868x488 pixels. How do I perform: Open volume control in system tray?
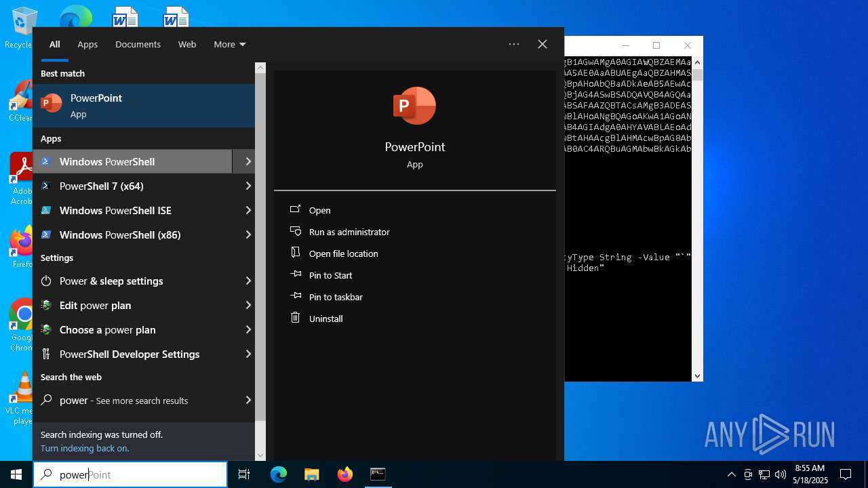point(780,474)
